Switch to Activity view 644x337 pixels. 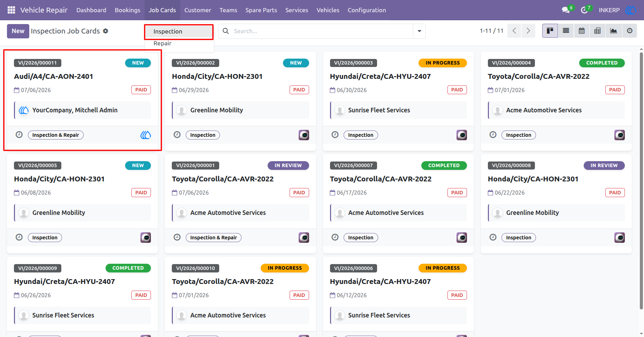coord(629,31)
